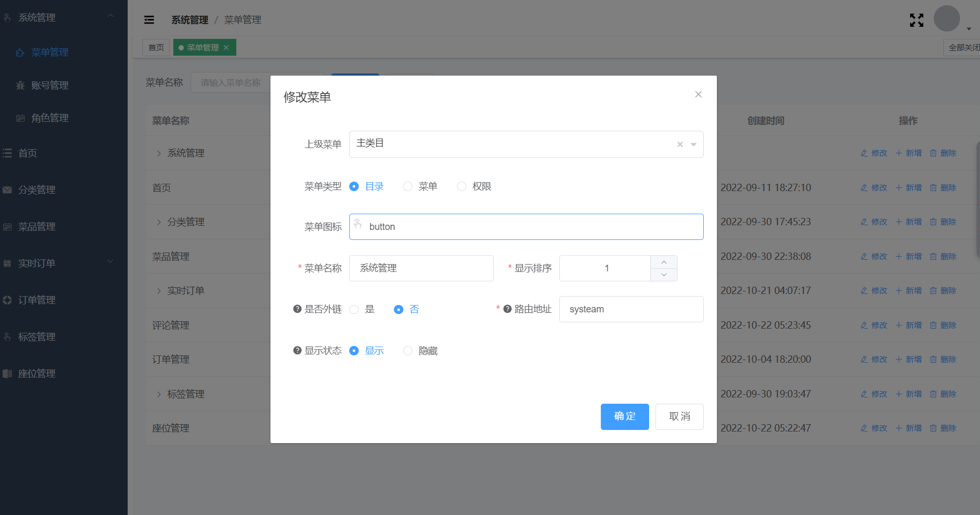Select 菜单 menu type

tap(420, 186)
